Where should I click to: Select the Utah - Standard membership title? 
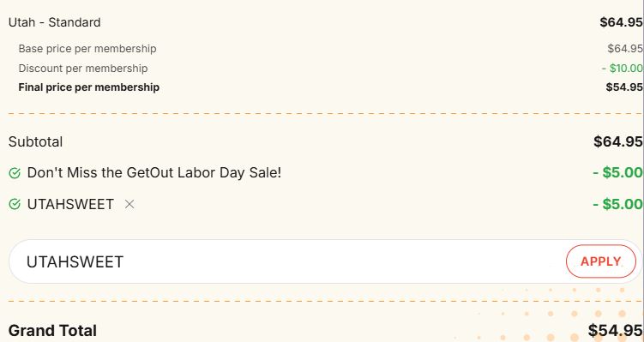point(55,22)
